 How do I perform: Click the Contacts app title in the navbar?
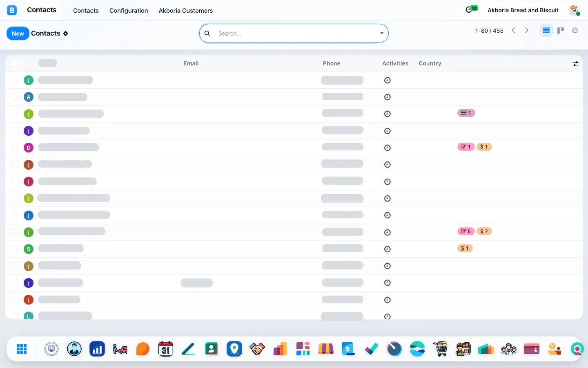click(x=42, y=10)
